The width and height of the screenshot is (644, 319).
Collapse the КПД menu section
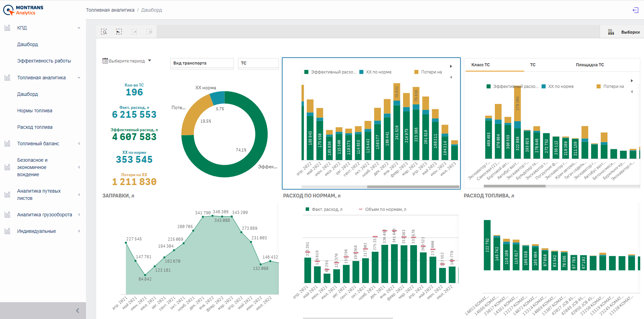79,28
